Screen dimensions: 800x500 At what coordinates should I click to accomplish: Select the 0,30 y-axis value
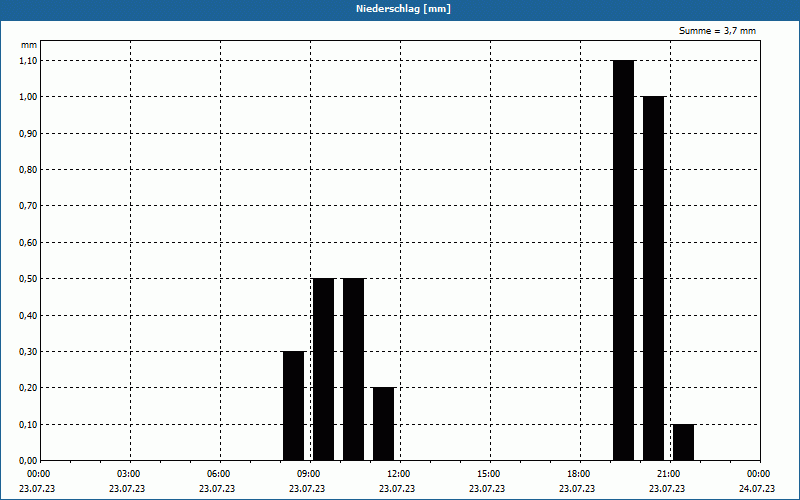pos(28,352)
